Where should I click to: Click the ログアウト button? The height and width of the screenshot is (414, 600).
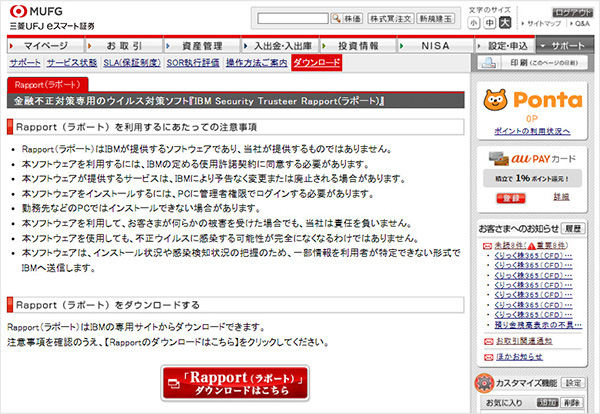tap(572, 12)
